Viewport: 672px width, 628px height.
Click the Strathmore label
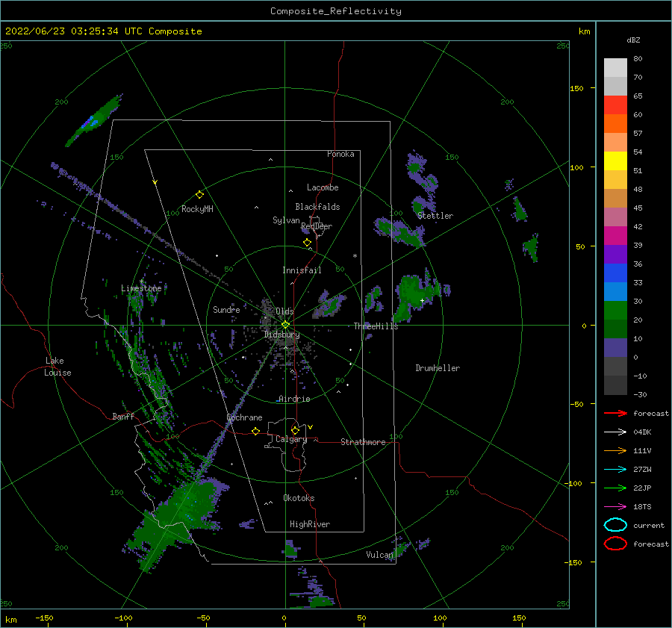(363, 442)
